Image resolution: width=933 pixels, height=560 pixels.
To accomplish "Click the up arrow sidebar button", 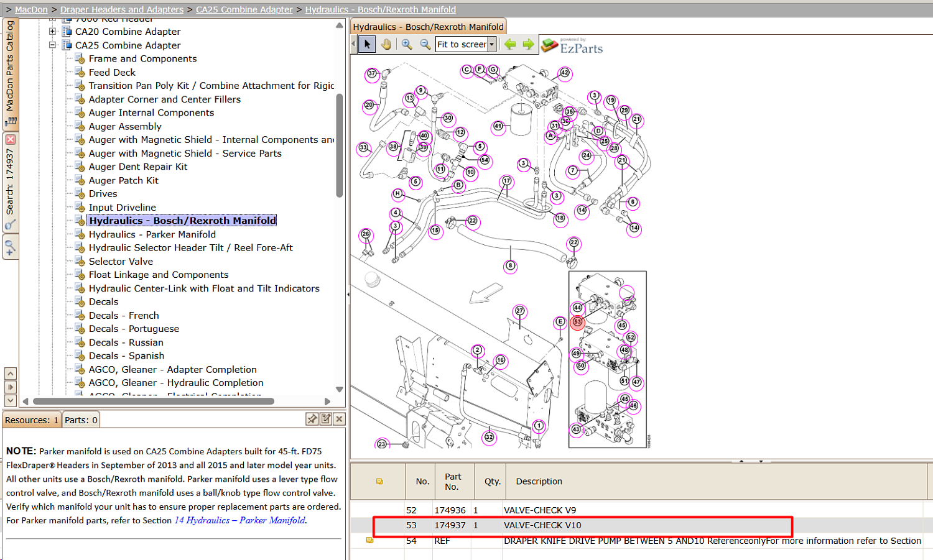I will 11,374.
